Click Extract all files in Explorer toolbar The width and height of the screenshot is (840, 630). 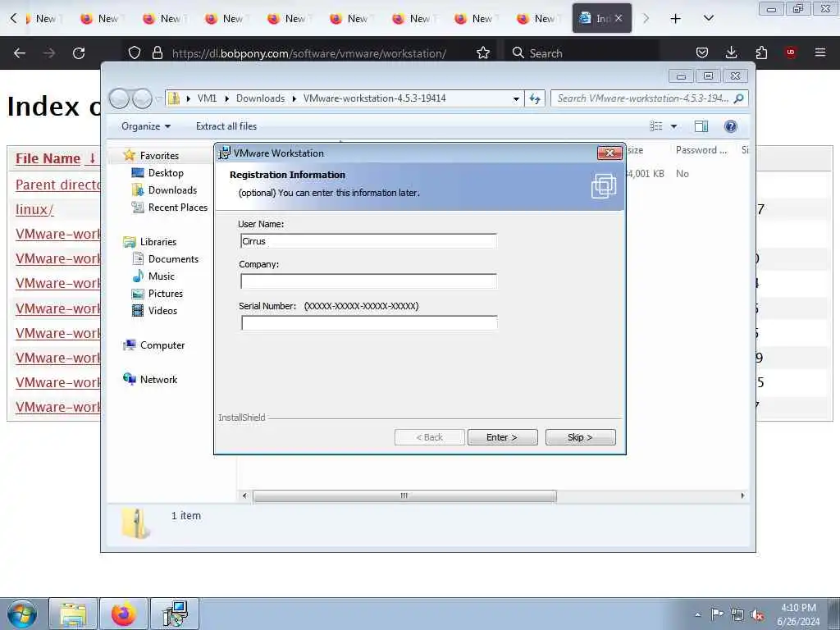(x=226, y=126)
